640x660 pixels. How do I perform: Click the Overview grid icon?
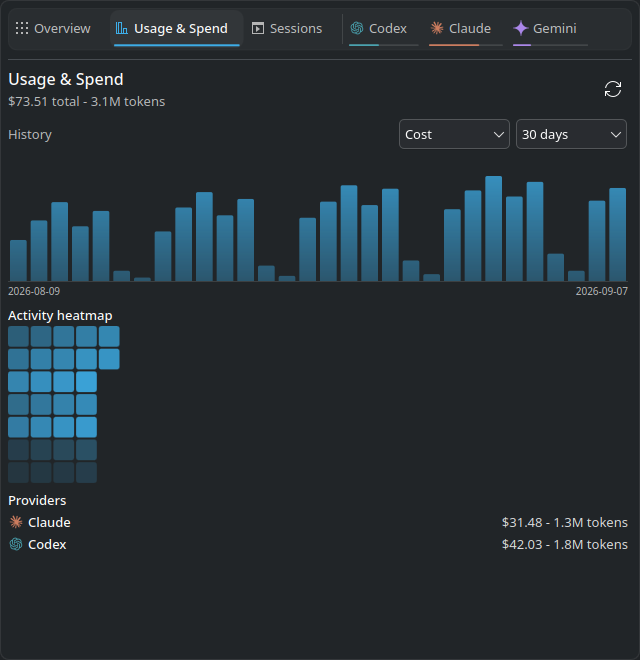click(x=22, y=29)
